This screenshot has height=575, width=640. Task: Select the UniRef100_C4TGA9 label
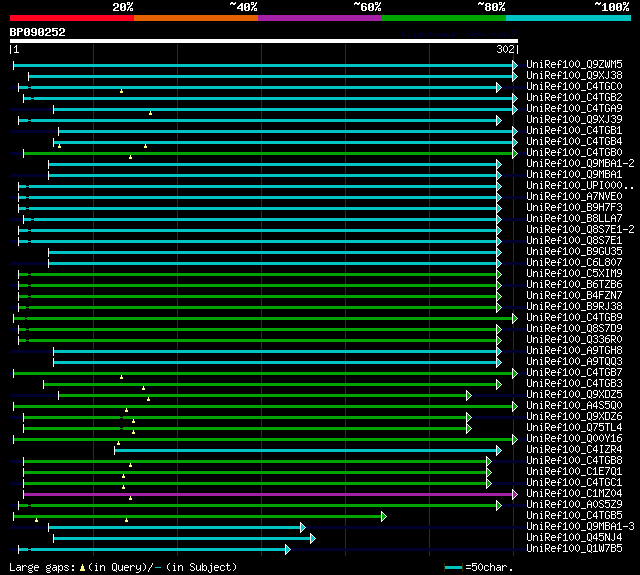click(574, 109)
